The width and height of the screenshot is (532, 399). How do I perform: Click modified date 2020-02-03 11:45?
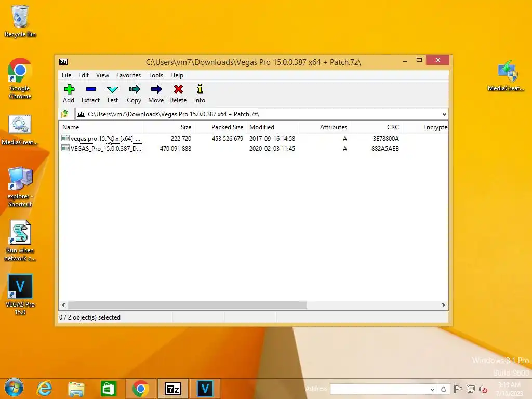click(x=272, y=148)
